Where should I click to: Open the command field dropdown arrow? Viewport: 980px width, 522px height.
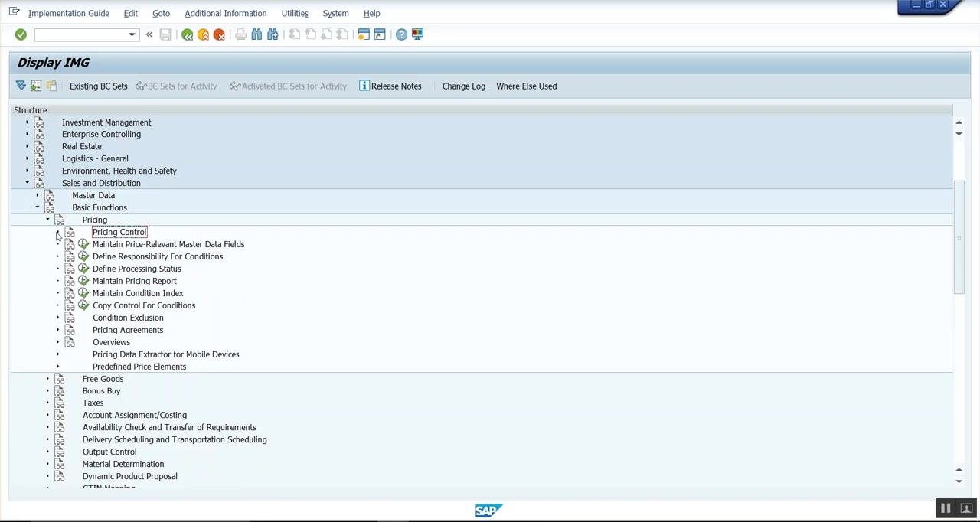tap(132, 34)
